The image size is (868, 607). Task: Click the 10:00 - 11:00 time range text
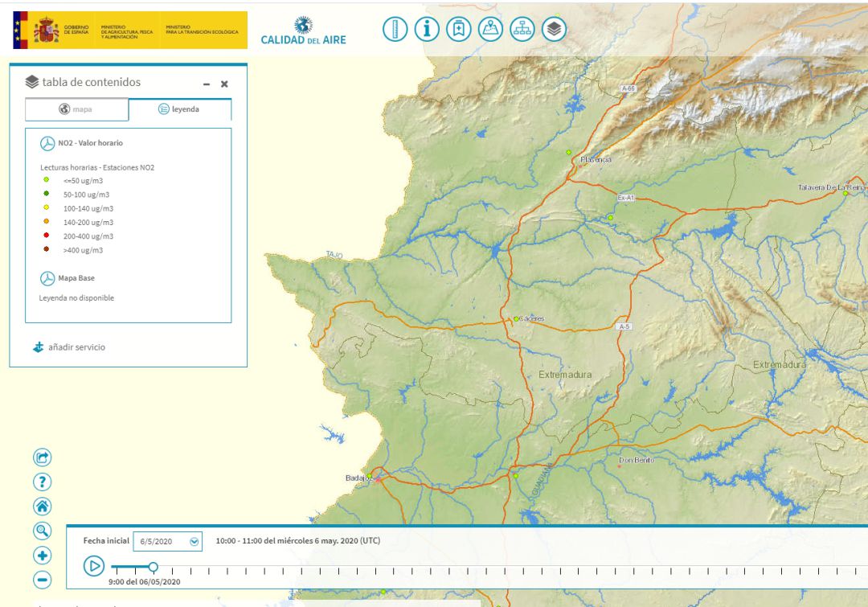click(298, 540)
